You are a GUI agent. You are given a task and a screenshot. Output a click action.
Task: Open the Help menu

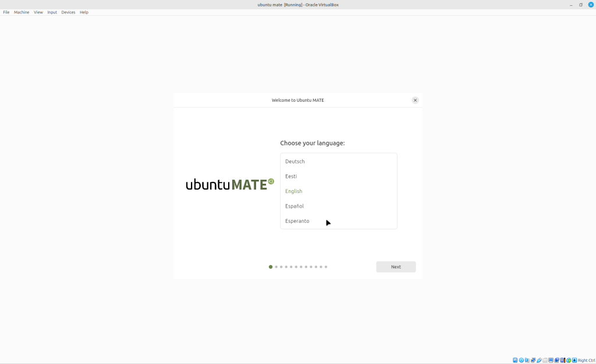click(84, 12)
